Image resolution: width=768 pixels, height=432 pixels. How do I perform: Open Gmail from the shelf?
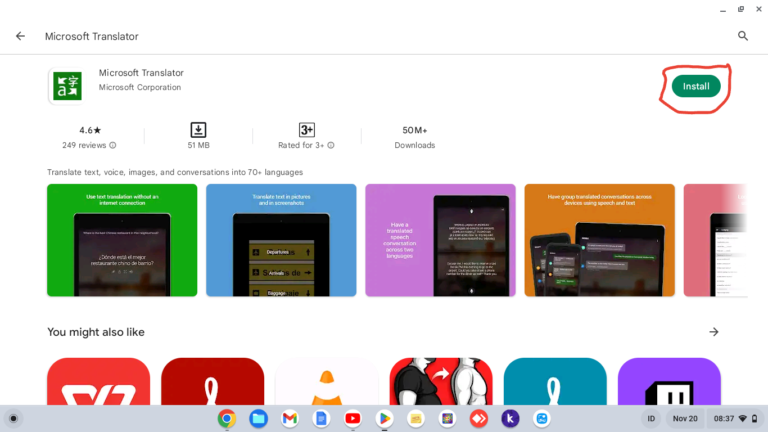tap(289, 419)
